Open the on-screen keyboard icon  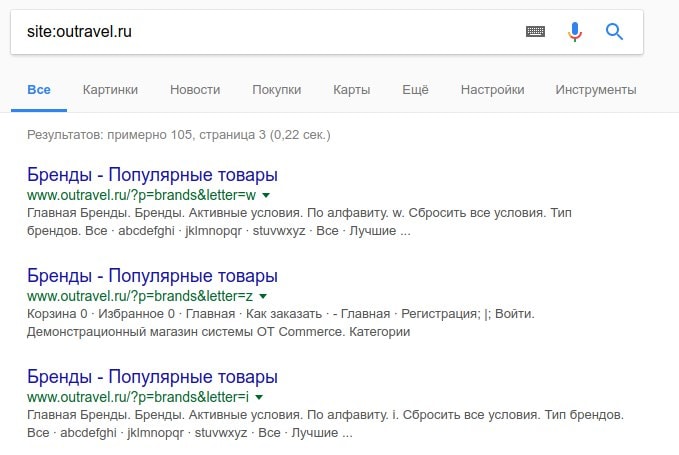pyautogui.click(x=536, y=32)
